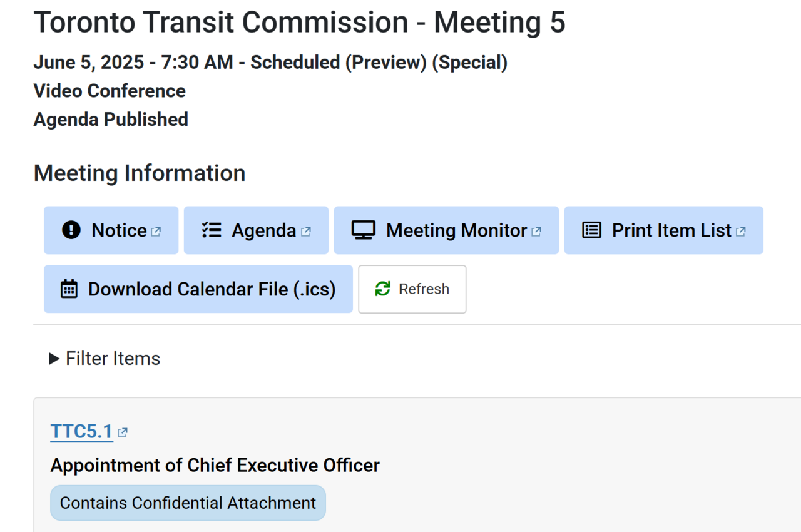801x532 pixels.
Task: Open the Filter Items section label
Action: 113,359
